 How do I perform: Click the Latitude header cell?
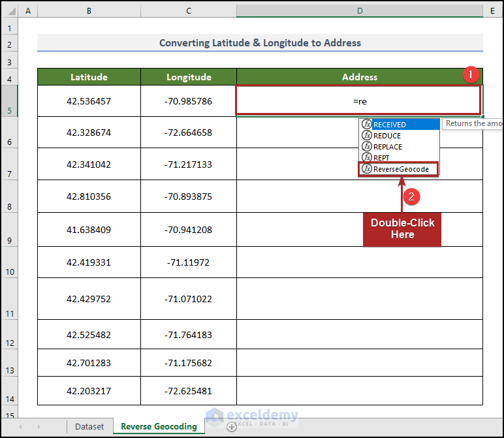point(89,77)
